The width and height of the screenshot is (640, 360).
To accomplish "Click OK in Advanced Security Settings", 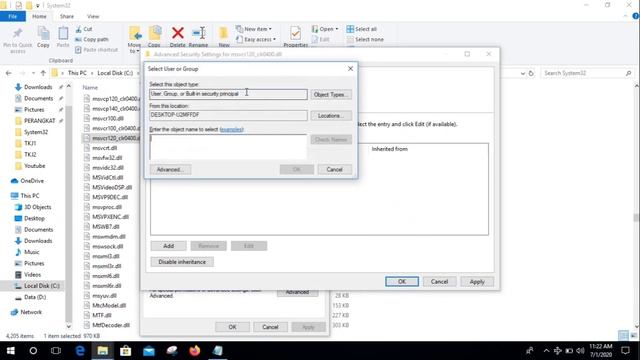I will tap(402, 282).
